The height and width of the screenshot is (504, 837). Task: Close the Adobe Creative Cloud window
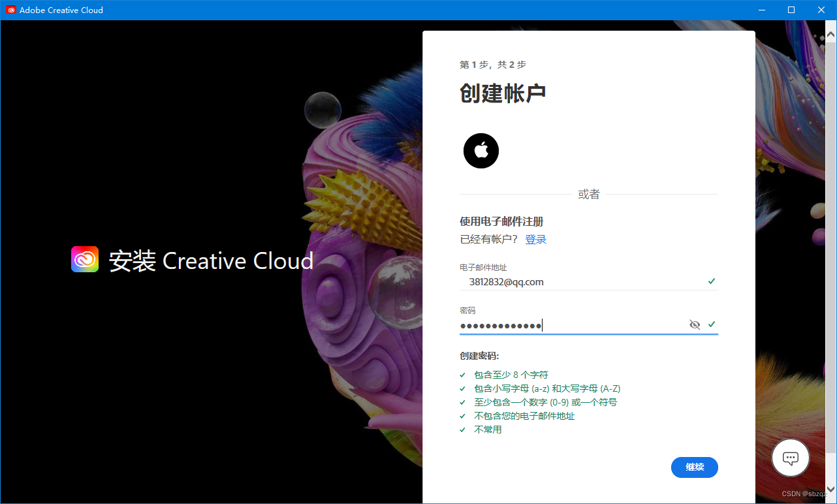[821, 10]
